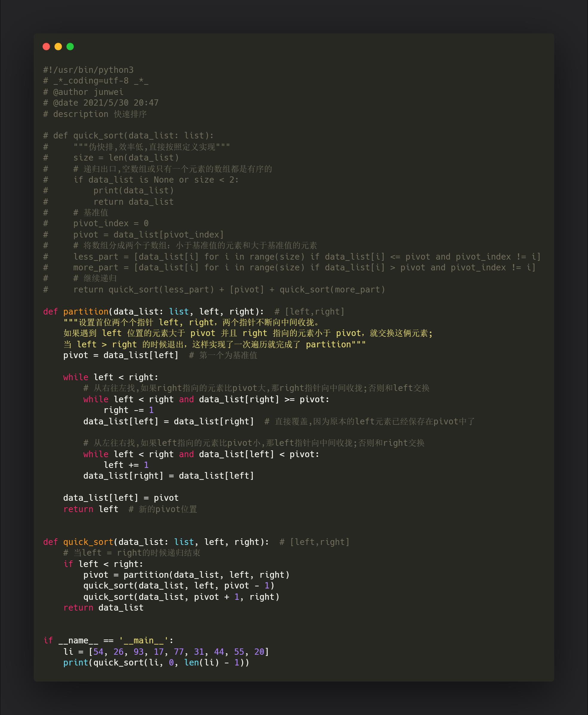
Task: Click "quick_sort(data_list, pivot + 1, right)" call
Action: click(181, 597)
